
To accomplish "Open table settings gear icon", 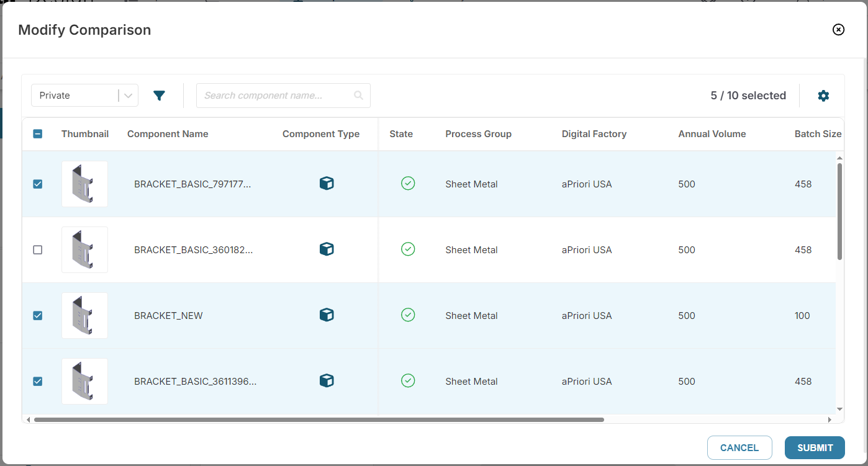I will (x=823, y=96).
